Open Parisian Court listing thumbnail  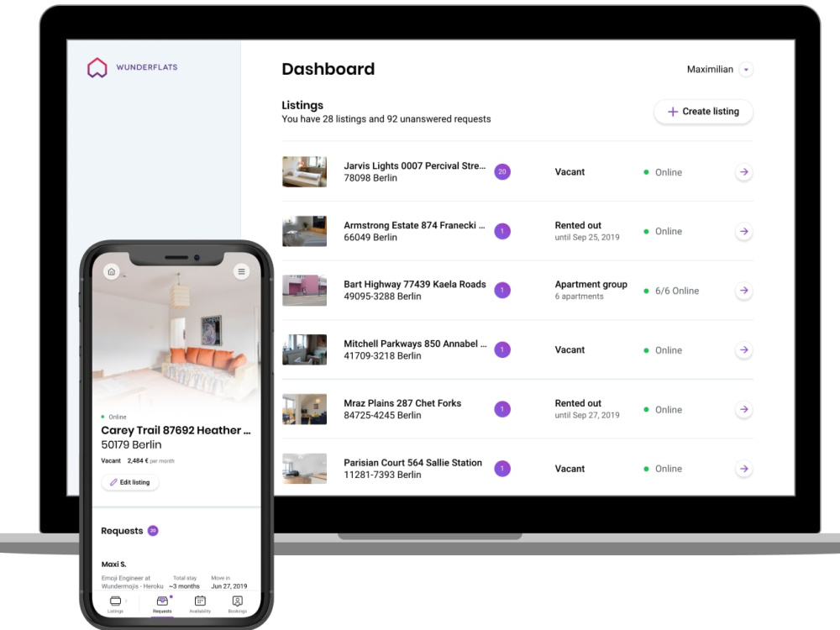click(304, 468)
